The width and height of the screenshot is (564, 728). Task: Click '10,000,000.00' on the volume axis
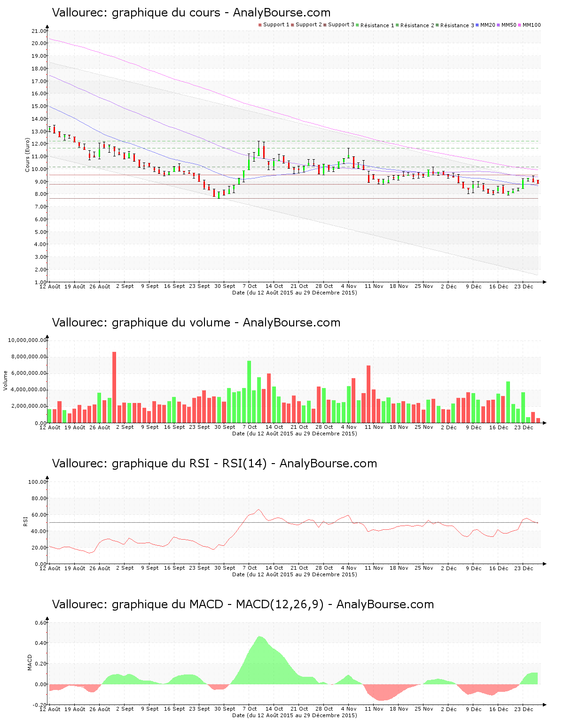[27, 340]
